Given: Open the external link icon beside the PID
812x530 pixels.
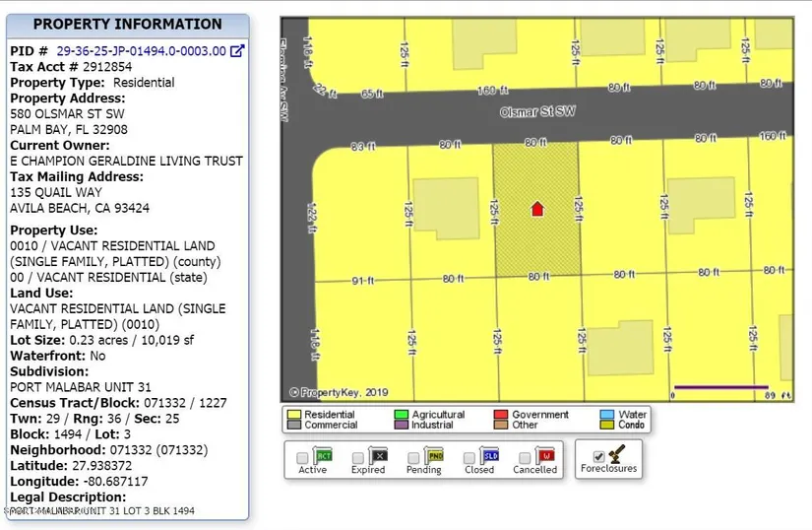Looking at the screenshot, I should (237, 51).
